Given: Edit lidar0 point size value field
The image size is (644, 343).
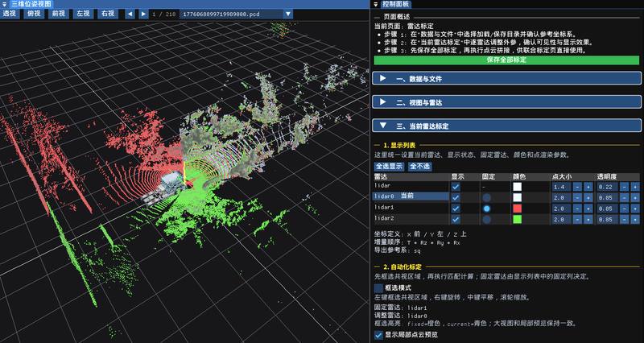Looking at the screenshot, I should click(561, 197).
